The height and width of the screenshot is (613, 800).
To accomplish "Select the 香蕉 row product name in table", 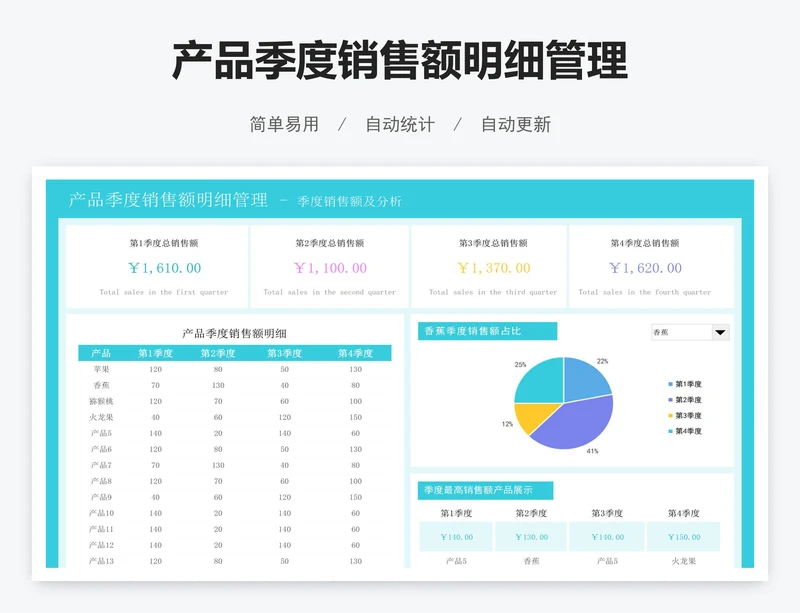I will click(101, 385).
